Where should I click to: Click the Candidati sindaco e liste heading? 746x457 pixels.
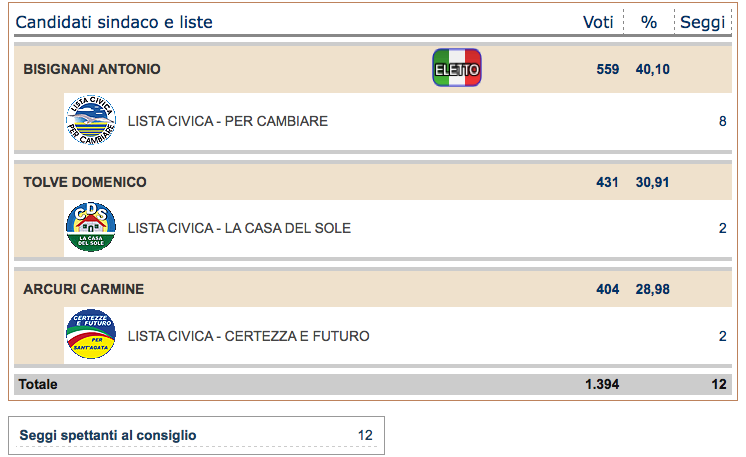click(114, 22)
